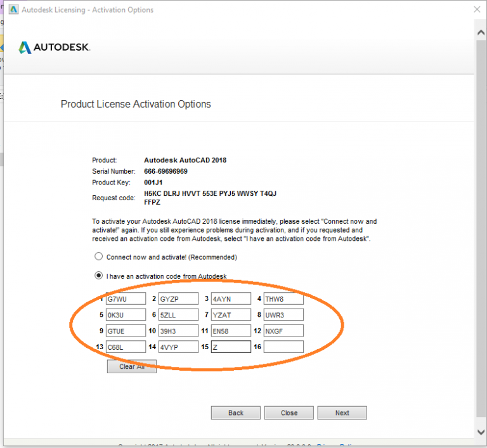Click activation code field 8 containing UWR3
This screenshot has width=487, height=448.
tap(283, 314)
